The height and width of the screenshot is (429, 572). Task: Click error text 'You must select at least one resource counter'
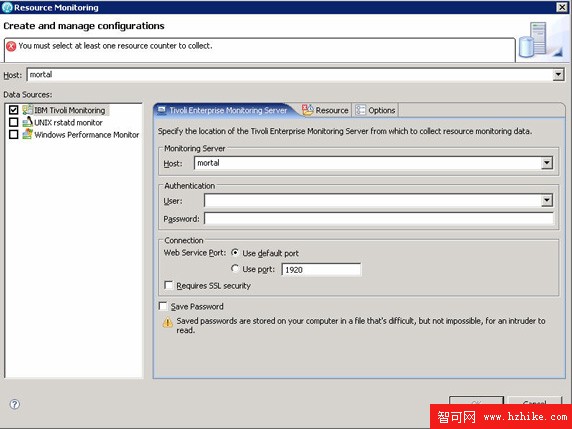(x=115, y=46)
